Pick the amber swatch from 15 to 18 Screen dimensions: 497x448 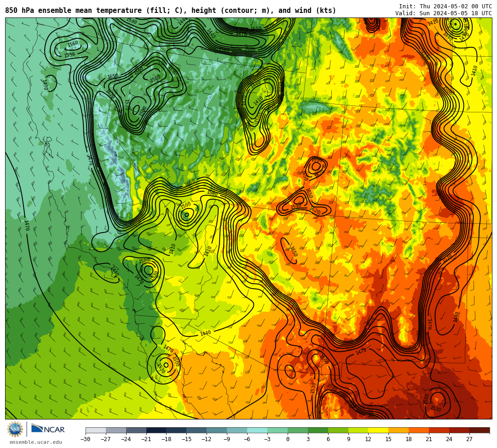[x=399, y=430]
